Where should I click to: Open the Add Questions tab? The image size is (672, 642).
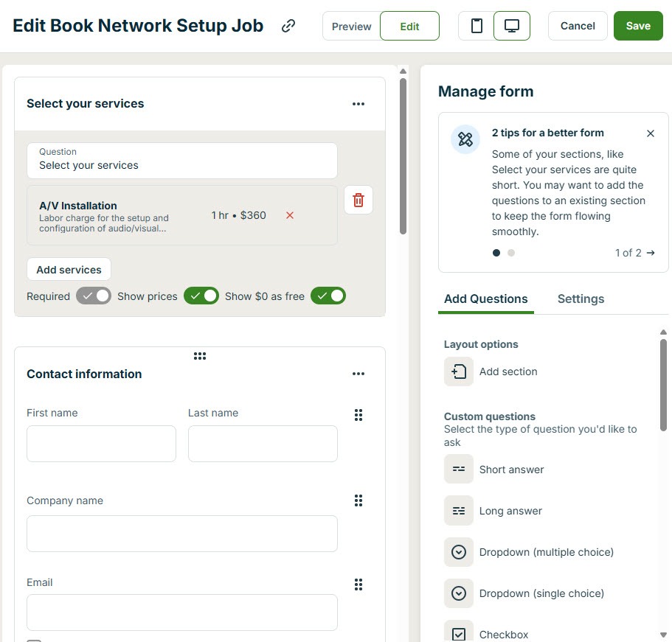pos(485,299)
